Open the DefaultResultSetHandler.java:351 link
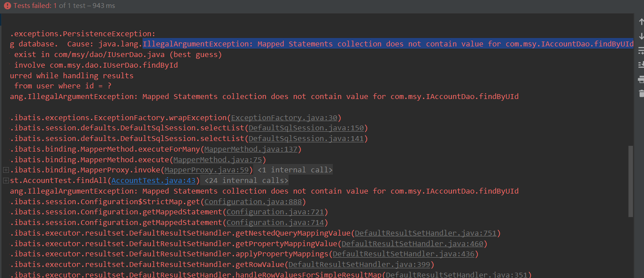The image size is (644, 278). (457, 275)
